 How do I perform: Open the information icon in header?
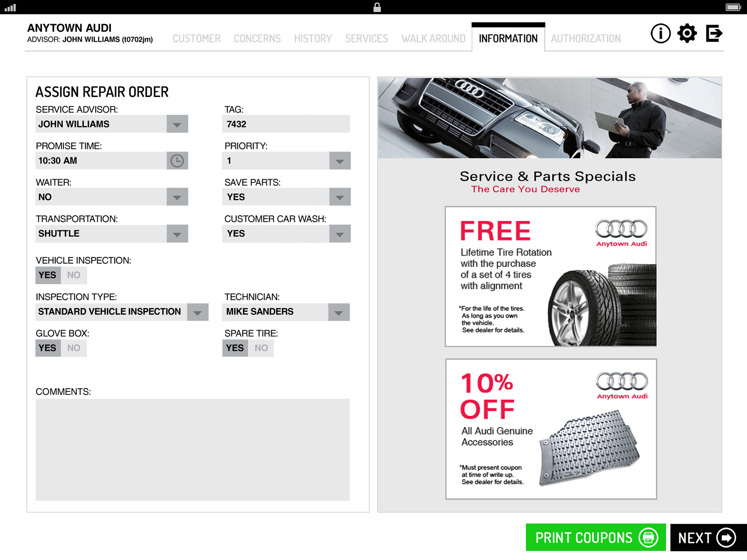(x=660, y=33)
